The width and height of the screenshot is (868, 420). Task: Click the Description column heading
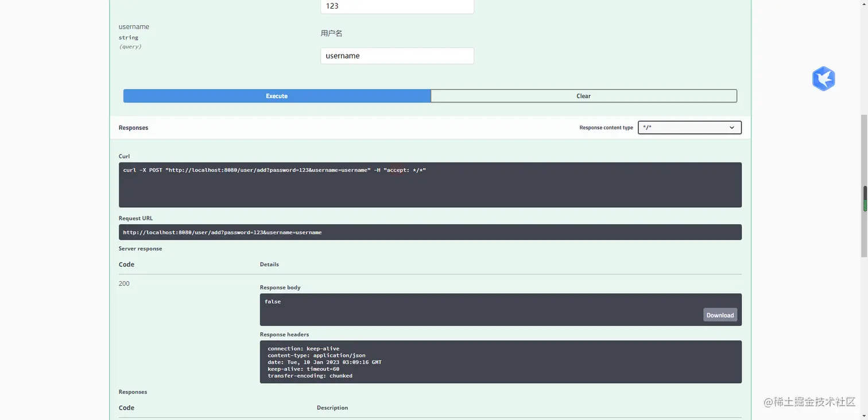click(332, 408)
